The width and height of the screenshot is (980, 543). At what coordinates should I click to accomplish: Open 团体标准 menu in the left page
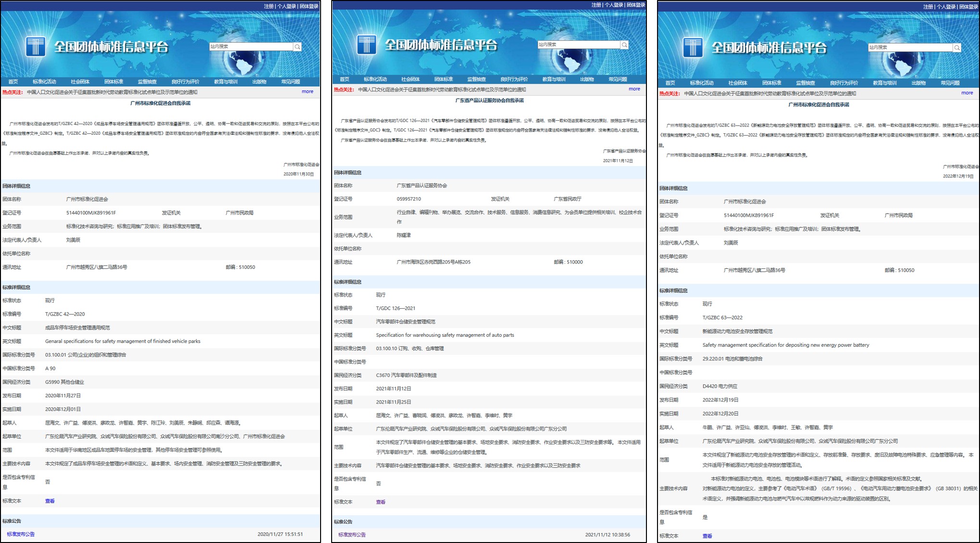pos(113,82)
